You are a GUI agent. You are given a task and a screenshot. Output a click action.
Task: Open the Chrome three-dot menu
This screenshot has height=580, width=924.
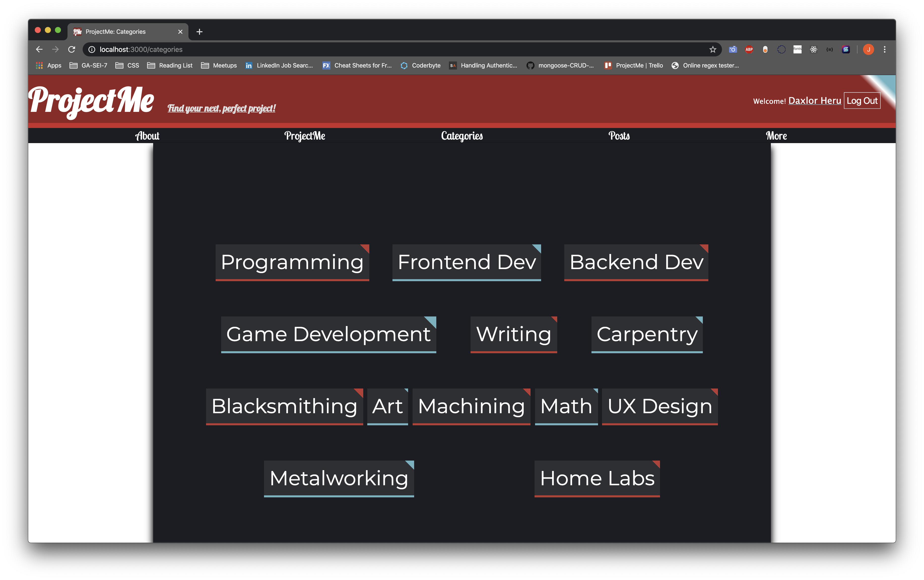click(884, 49)
